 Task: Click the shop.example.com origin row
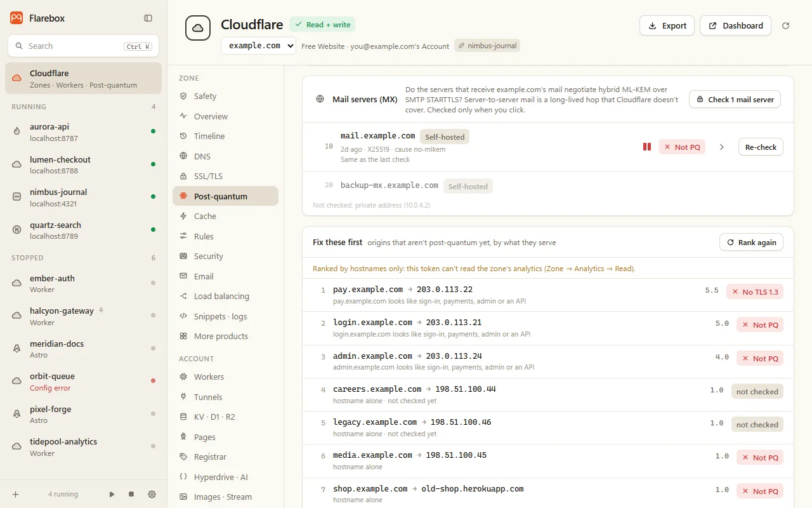548,494
